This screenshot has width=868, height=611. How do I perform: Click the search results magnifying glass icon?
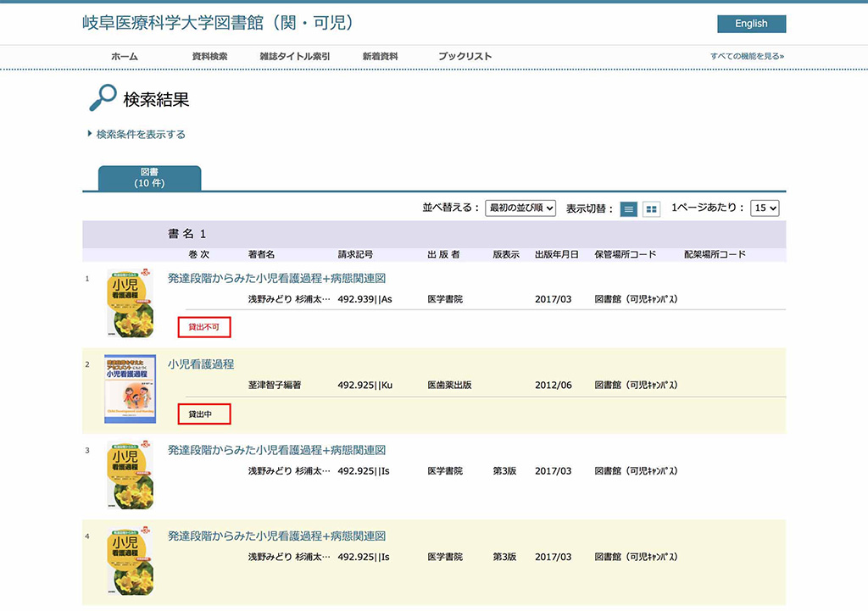point(102,98)
